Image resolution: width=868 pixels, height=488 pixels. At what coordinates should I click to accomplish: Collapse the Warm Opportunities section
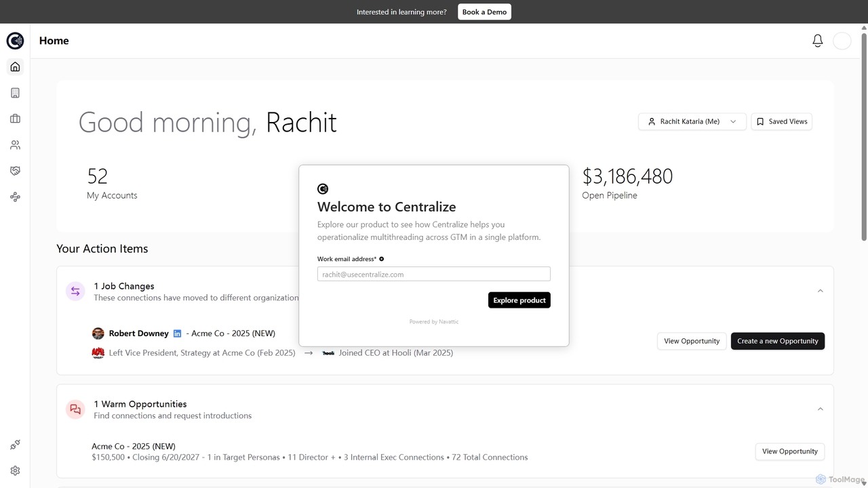[x=820, y=409]
